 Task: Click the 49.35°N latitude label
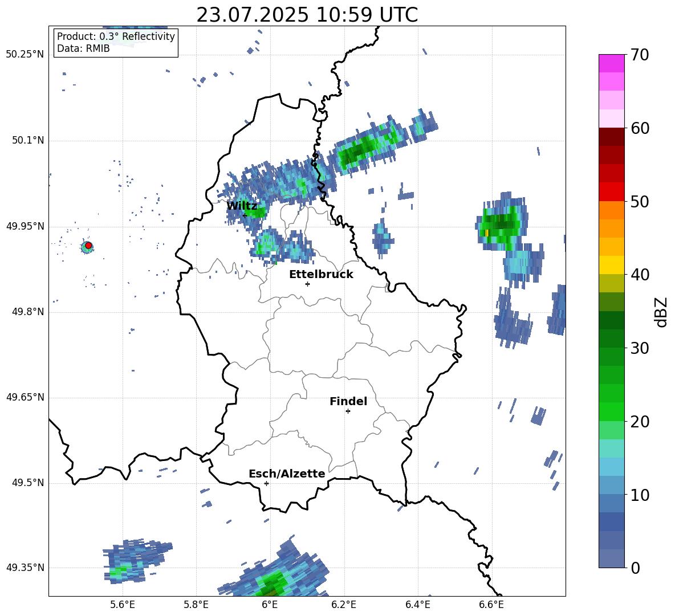coord(25,568)
